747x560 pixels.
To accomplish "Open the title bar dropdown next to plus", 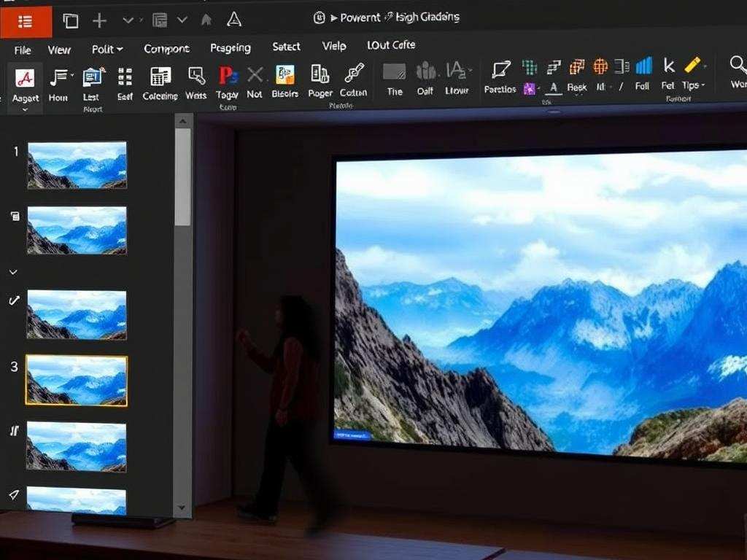I will [128, 20].
